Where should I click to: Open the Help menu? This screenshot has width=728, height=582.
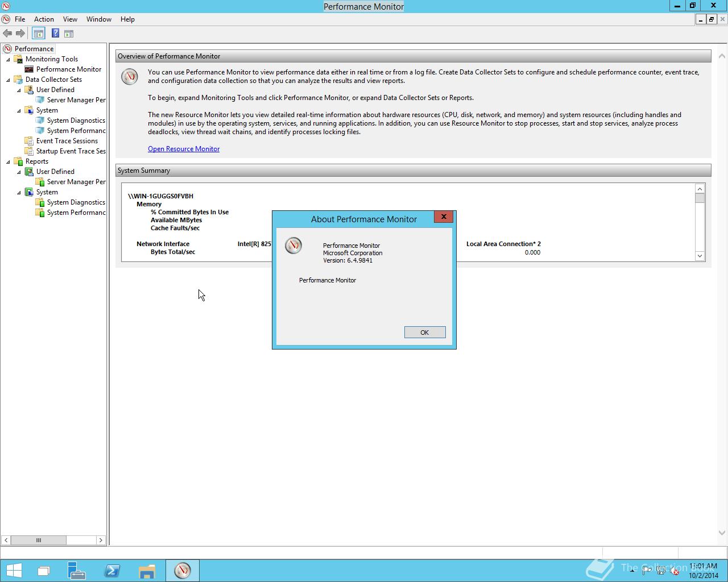tap(127, 19)
